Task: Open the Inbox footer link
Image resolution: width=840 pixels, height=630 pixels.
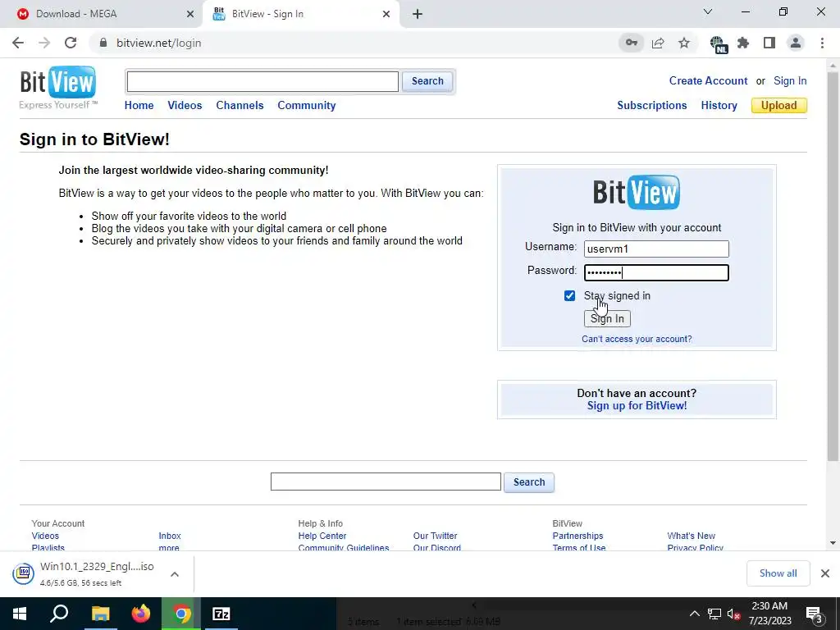Action: pyautogui.click(x=169, y=536)
